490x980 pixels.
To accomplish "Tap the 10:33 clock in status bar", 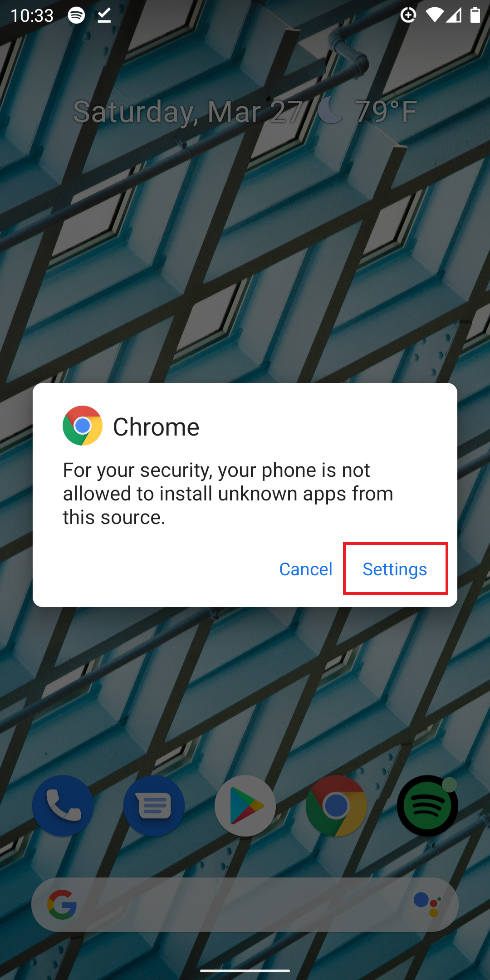I will 32,16.
